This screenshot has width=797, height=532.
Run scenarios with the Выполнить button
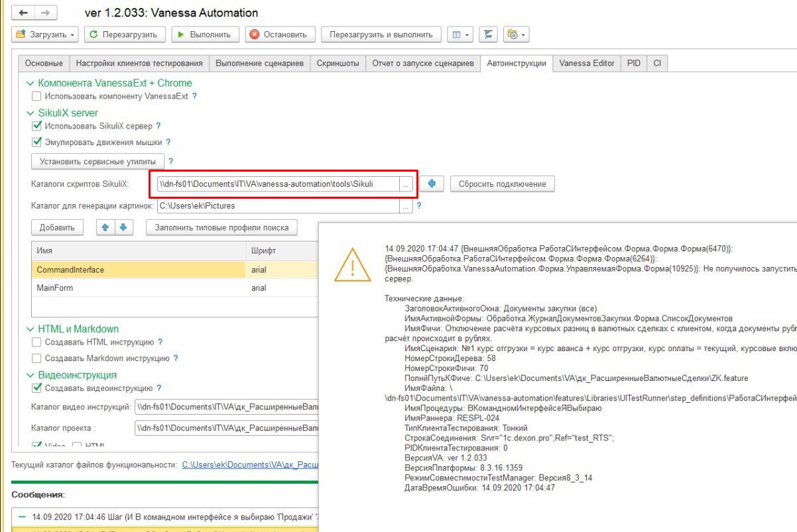(x=205, y=34)
